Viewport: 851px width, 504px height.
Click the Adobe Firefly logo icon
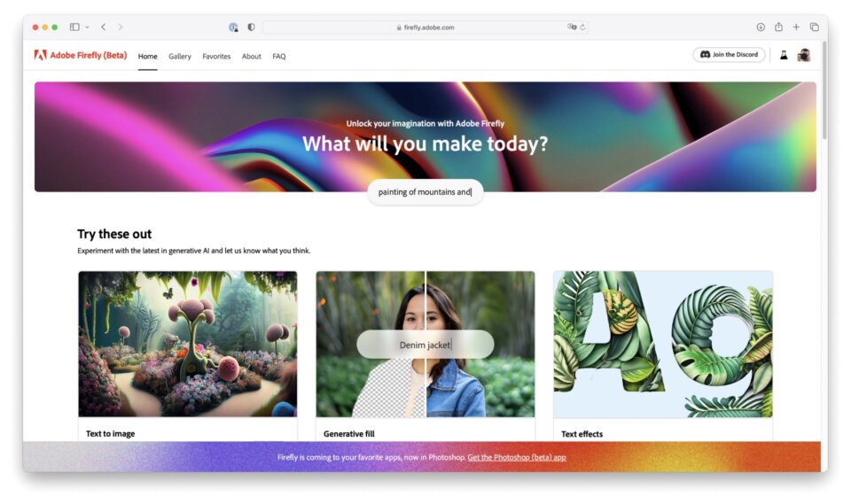(x=40, y=55)
